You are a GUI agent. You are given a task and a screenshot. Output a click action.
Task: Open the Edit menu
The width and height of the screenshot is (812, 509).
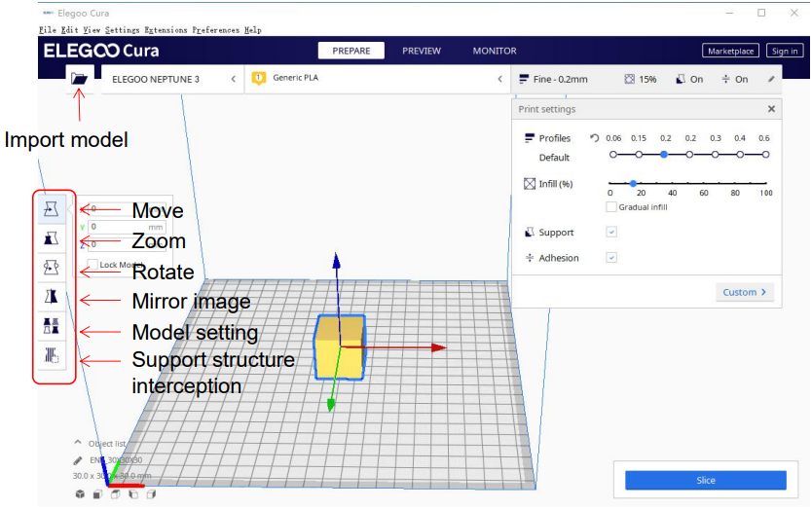pyautogui.click(x=69, y=30)
